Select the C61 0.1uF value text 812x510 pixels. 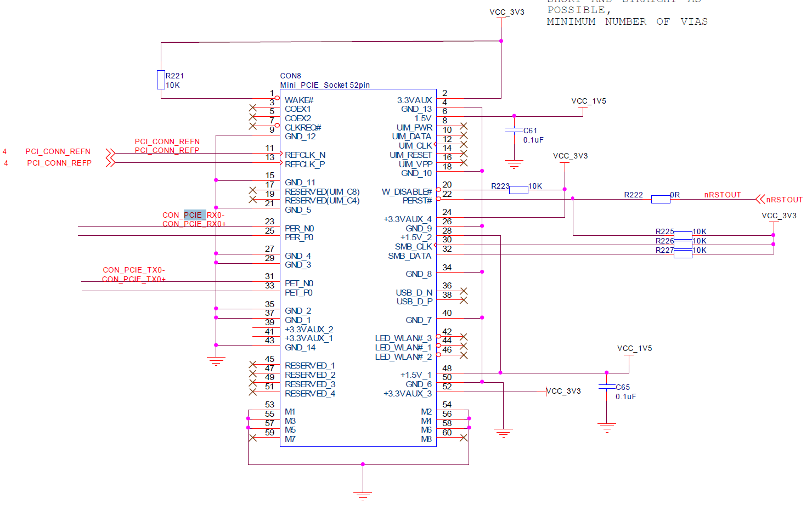(x=533, y=140)
